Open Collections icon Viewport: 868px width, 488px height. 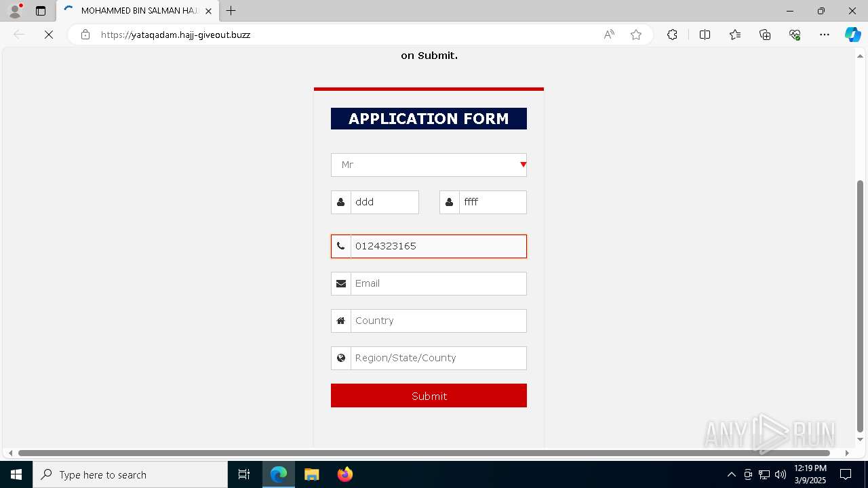coord(765,35)
